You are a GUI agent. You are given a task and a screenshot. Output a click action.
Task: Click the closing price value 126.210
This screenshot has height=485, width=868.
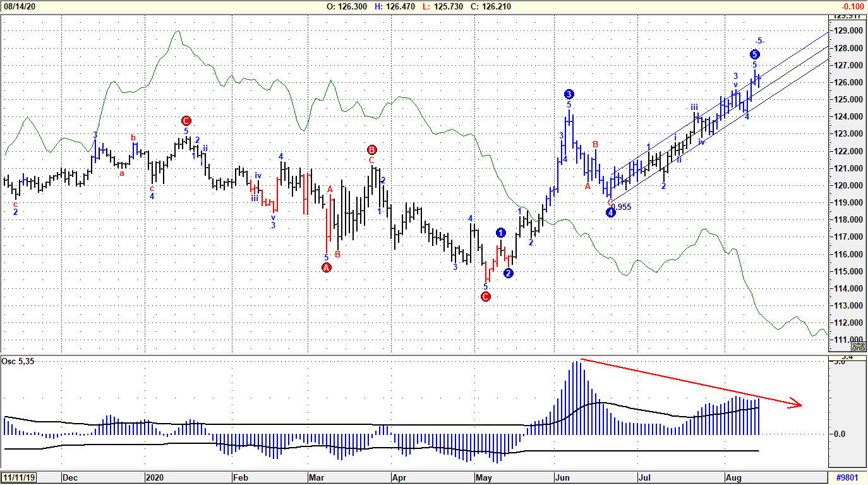(x=494, y=6)
